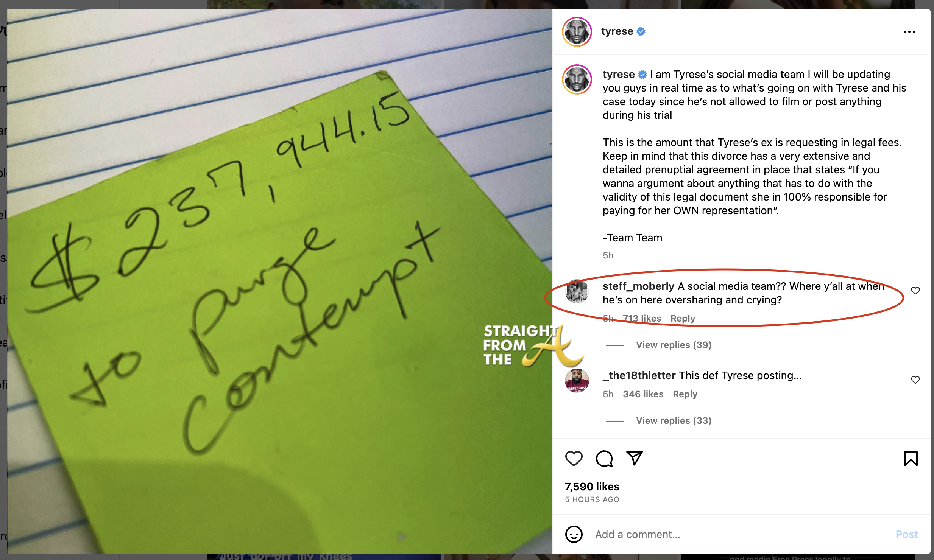This screenshot has height=560, width=934.
Task: Reply to steff_moberly's comment
Action: point(683,318)
